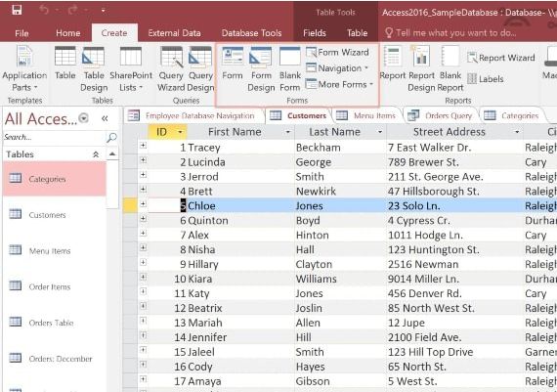The width and height of the screenshot is (557, 392).
Task: Click the Table Design button
Action: point(94,68)
